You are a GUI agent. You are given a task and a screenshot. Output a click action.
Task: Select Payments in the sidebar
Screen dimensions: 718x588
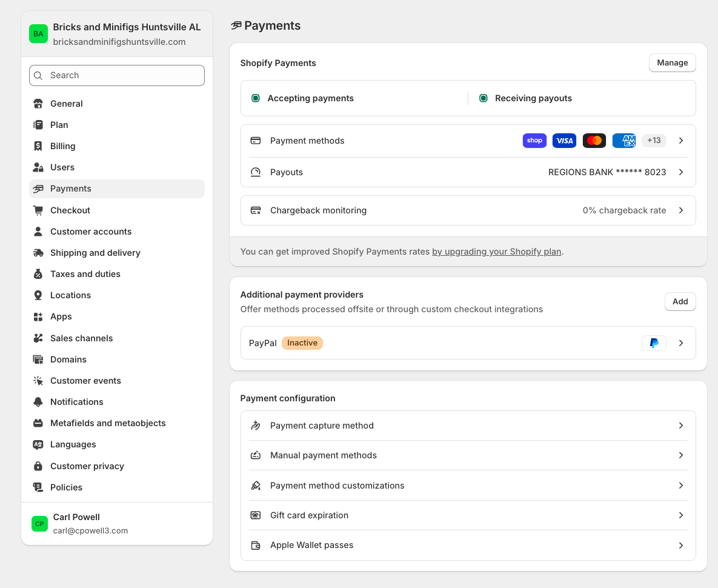[117, 189]
